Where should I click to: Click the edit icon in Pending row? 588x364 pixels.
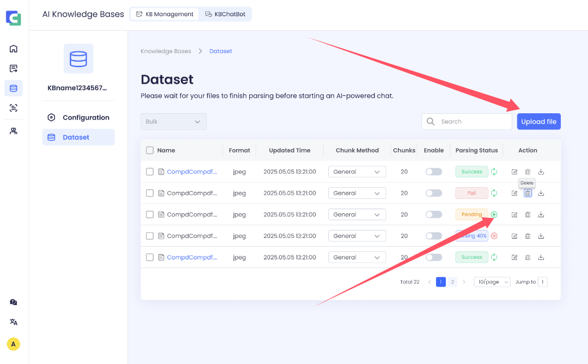(x=515, y=214)
